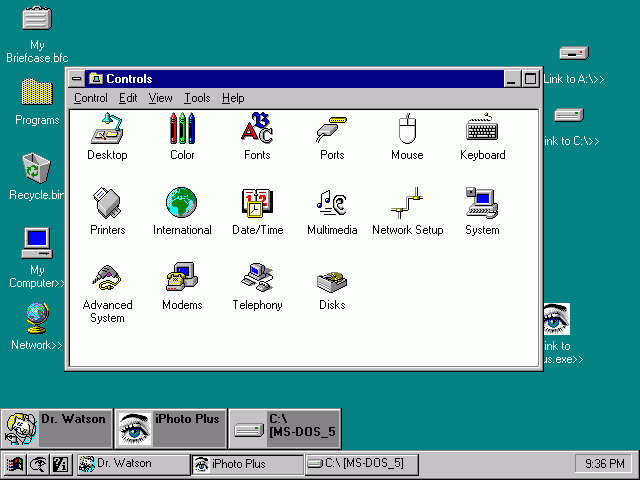Switch to Dr. Watson taskbar button
Viewport: 640px width, 480px height.
[133, 464]
